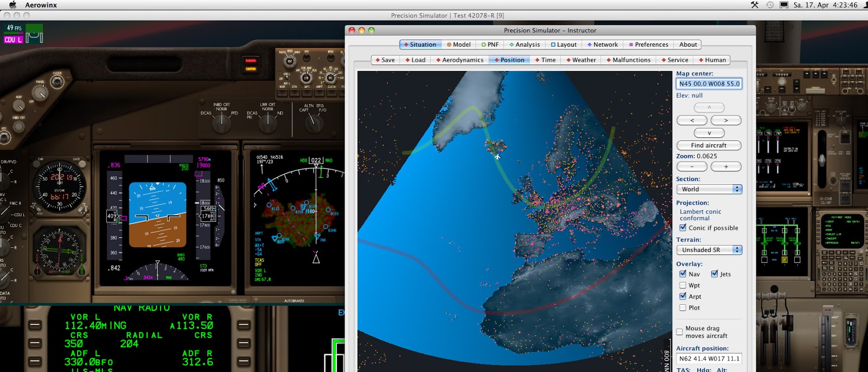Image resolution: width=868 pixels, height=372 pixels.
Task: Click the Map center coordinates field
Action: (709, 84)
